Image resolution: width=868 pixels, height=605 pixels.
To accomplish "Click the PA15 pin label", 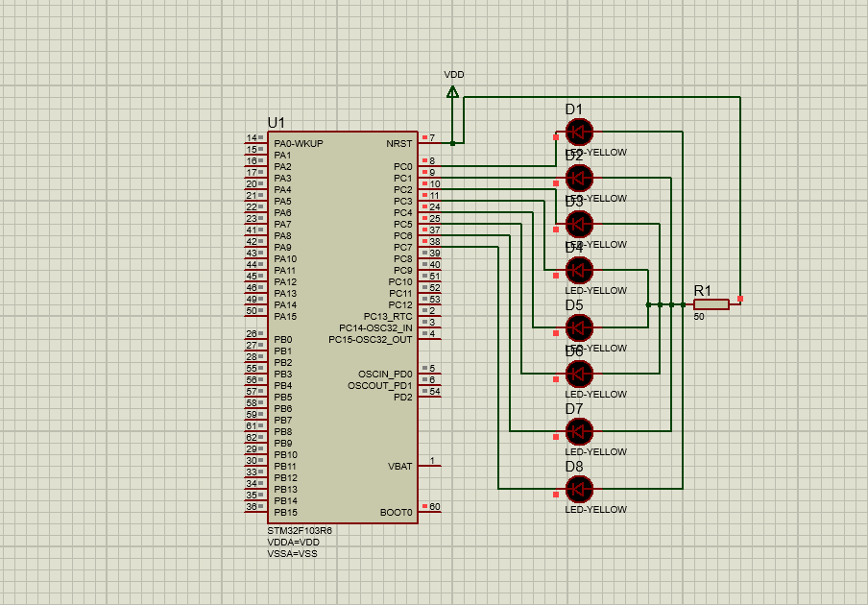I will (x=285, y=317).
